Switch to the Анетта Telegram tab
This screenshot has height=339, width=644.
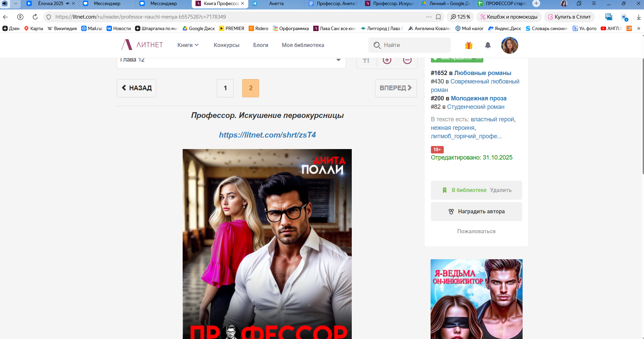[x=276, y=4]
